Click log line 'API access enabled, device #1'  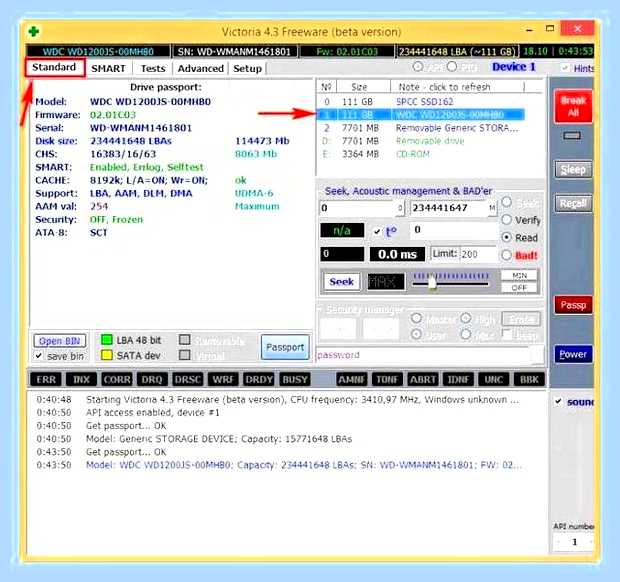[x=152, y=412]
